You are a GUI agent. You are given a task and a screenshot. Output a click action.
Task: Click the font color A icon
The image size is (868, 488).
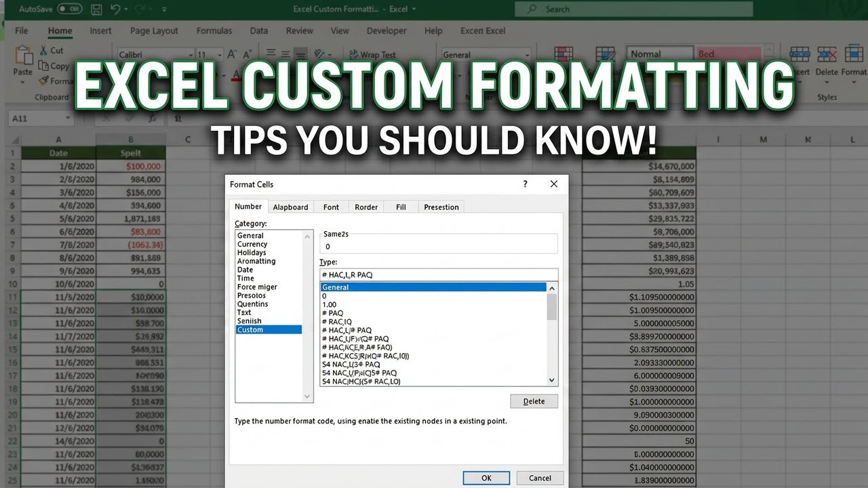tap(237, 75)
